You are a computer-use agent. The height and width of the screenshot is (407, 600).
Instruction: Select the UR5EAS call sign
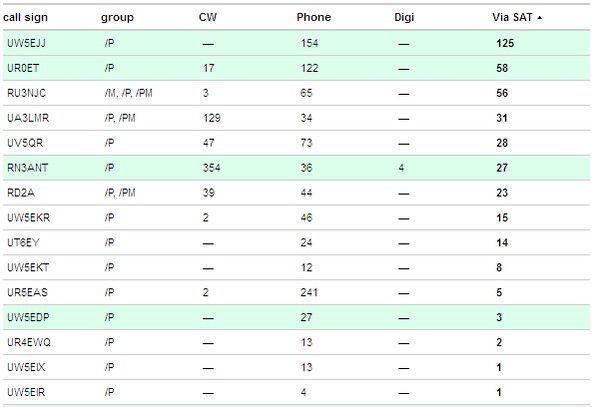pos(27,293)
